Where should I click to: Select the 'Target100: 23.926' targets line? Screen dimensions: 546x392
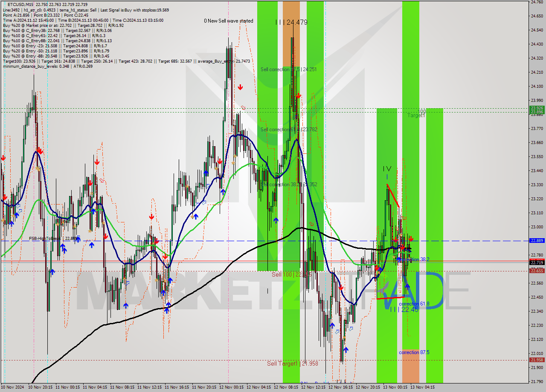(126, 61)
